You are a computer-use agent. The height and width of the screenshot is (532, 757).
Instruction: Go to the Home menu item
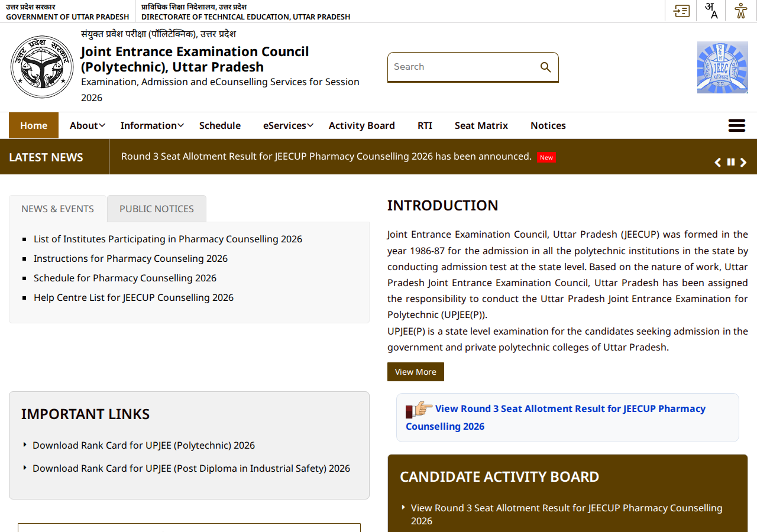34,125
